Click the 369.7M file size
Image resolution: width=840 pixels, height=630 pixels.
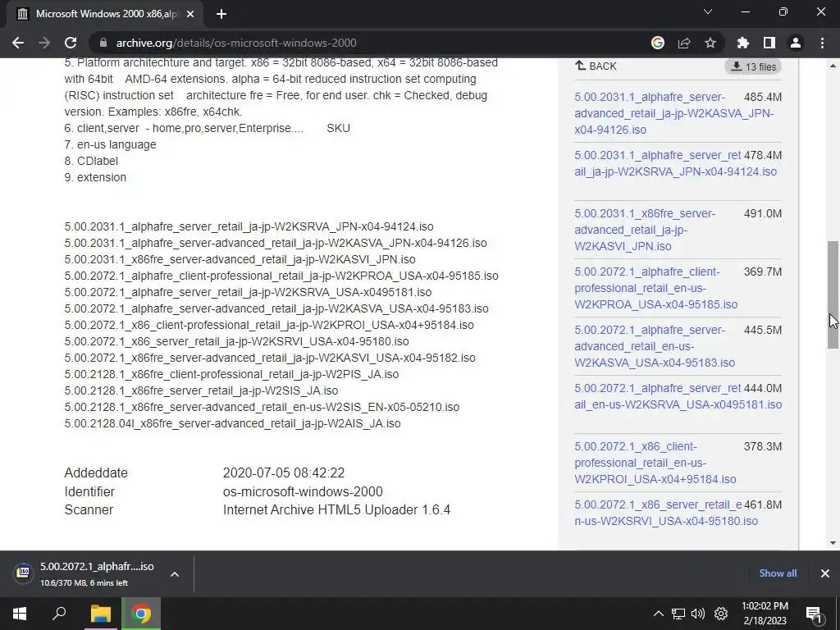coord(763,272)
